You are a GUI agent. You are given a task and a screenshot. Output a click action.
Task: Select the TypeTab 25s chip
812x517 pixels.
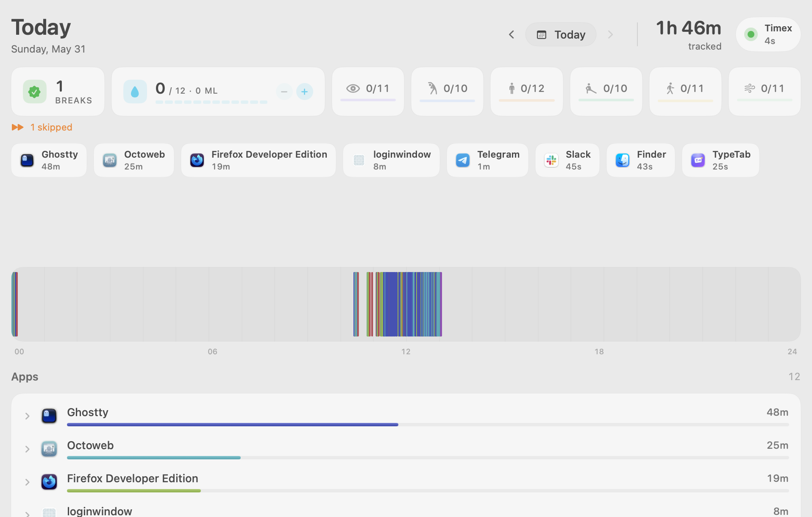click(x=720, y=160)
